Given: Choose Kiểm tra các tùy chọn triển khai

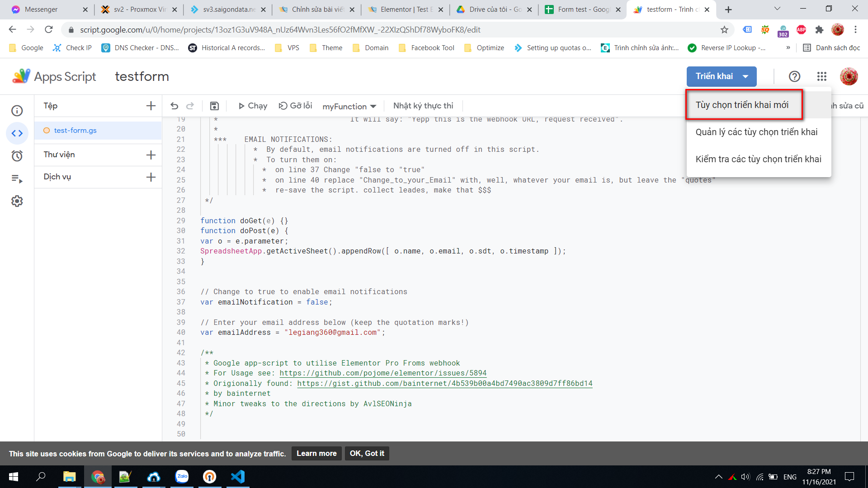Looking at the screenshot, I should click(x=759, y=159).
